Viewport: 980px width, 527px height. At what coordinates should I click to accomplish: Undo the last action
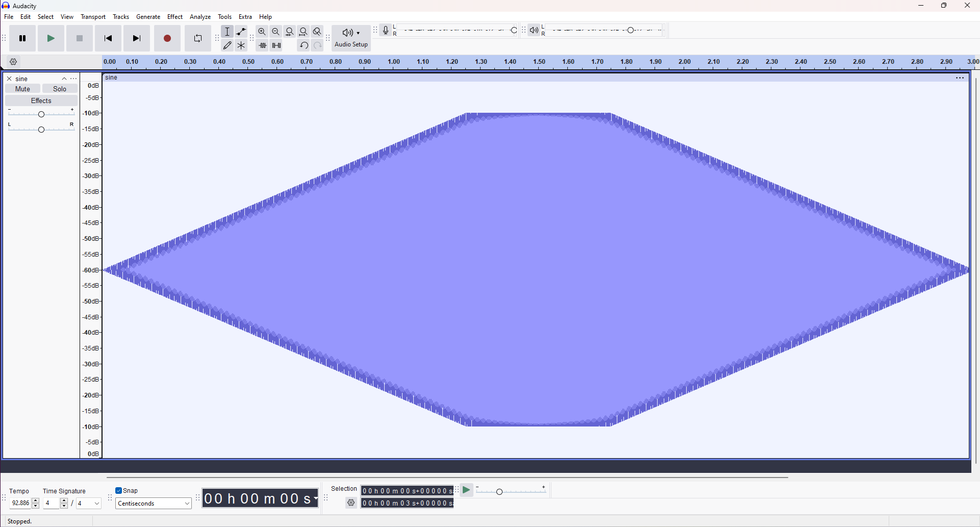pyautogui.click(x=304, y=45)
